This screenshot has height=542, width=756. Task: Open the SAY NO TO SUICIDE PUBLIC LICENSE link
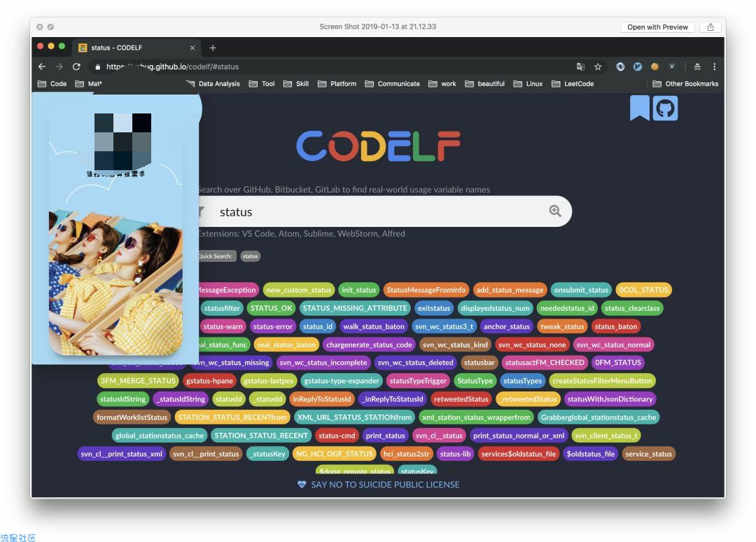click(x=385, y=484)
